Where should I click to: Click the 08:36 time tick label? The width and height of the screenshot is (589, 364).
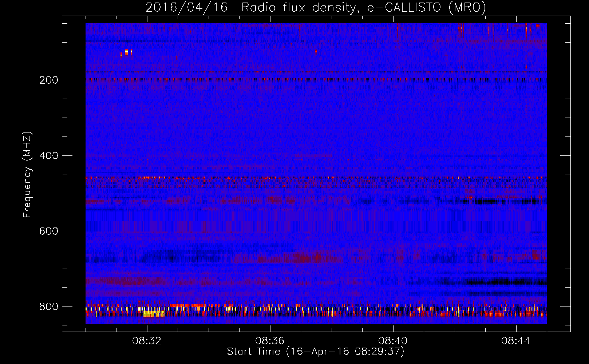coord(270,341)
